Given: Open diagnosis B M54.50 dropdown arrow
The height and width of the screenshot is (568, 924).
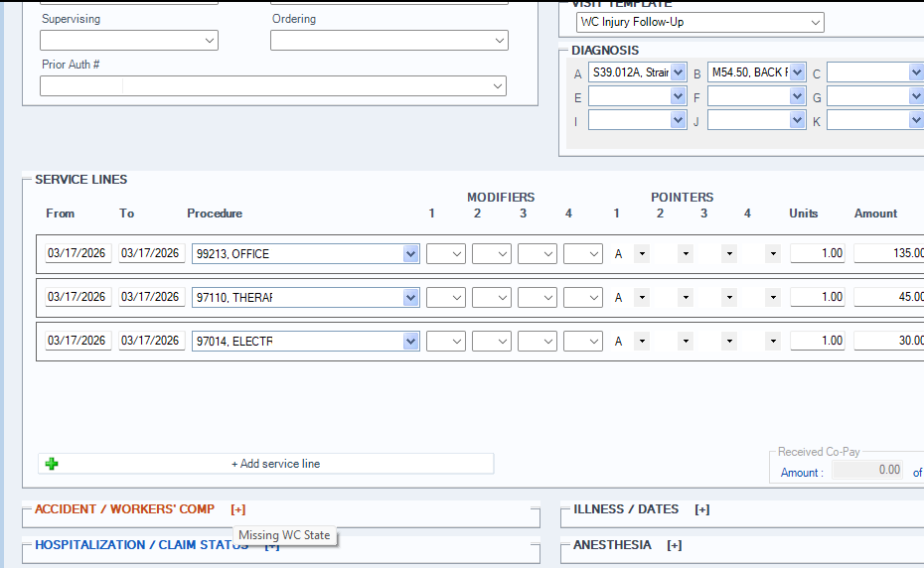Looking at the screenshot, I should 797,72.
